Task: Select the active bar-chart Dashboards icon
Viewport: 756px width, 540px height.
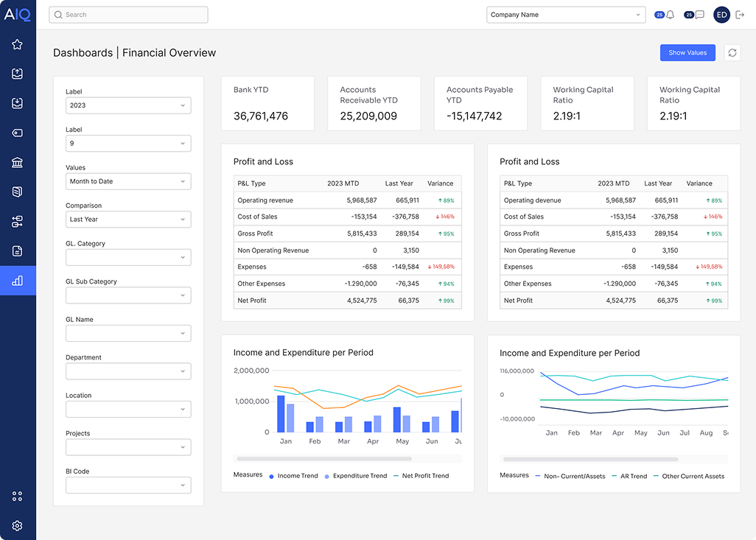Action: coord(18,280)
